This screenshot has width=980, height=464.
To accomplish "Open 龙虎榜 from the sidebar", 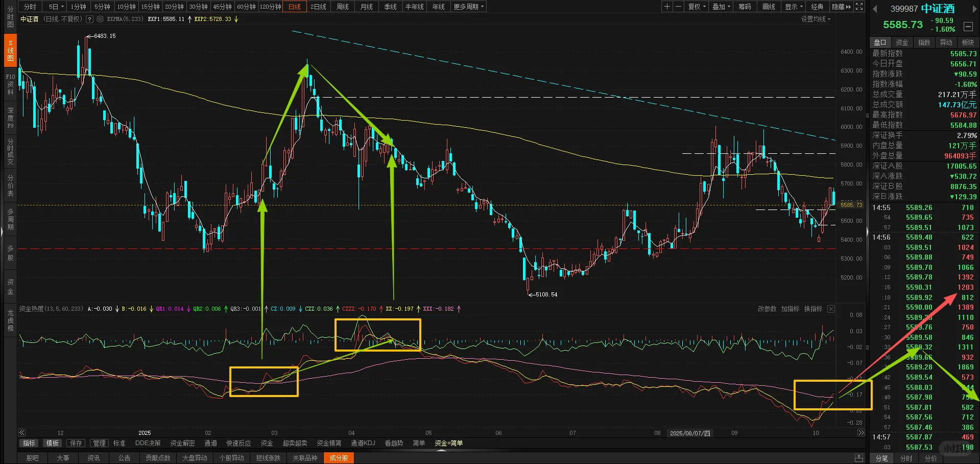I will click(10, 320).
